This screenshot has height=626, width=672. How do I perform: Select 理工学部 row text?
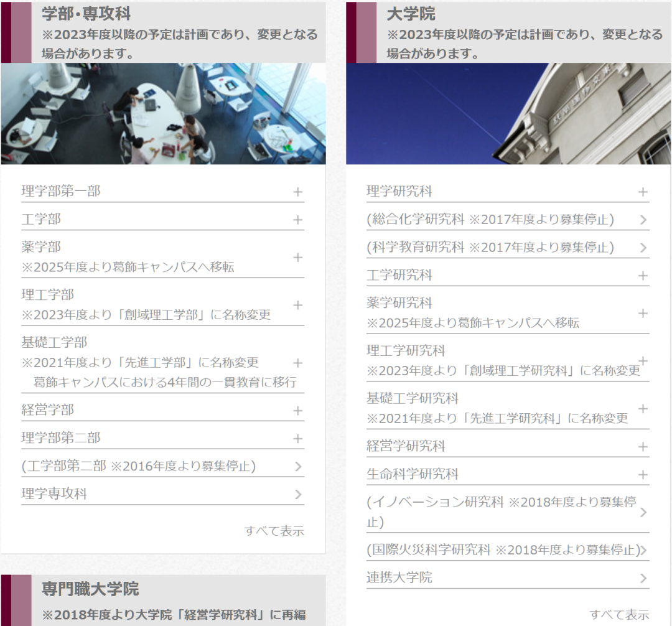tap(47, 295)
